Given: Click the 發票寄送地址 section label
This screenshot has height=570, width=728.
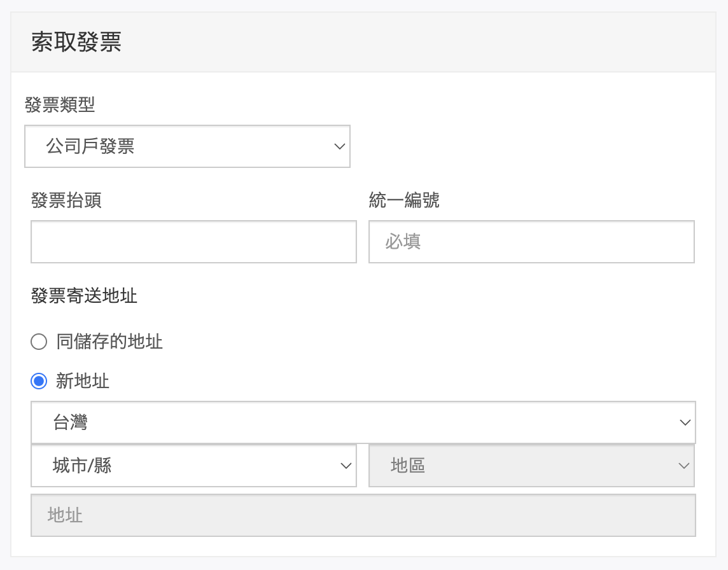Looking at the screenshot, I should [x=84, y=296].
